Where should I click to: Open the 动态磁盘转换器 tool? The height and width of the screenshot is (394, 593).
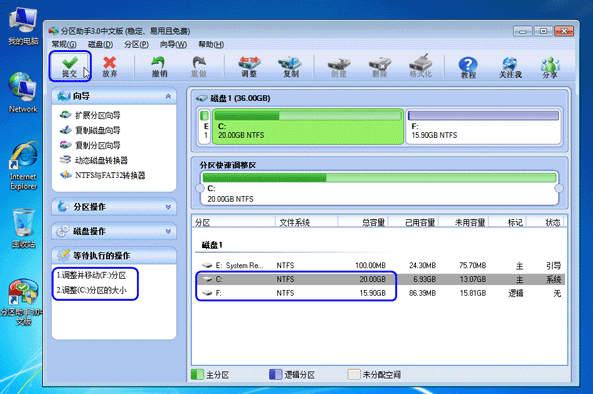[101, 160]
